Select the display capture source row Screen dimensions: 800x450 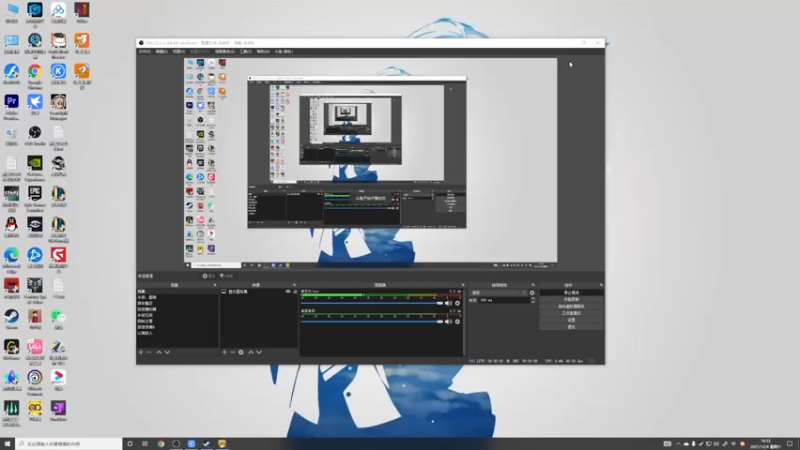pyautogui.click(x=259, y=291)
